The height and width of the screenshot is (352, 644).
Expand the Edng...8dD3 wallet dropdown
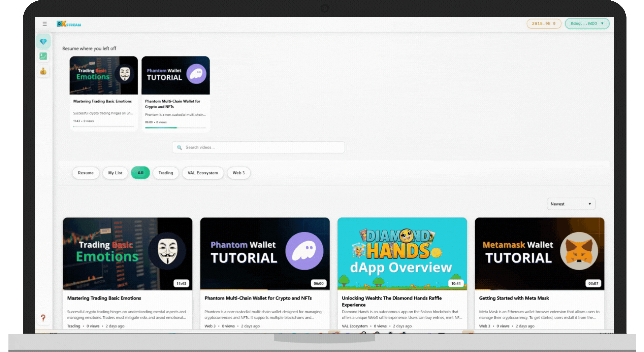(587, 24)
